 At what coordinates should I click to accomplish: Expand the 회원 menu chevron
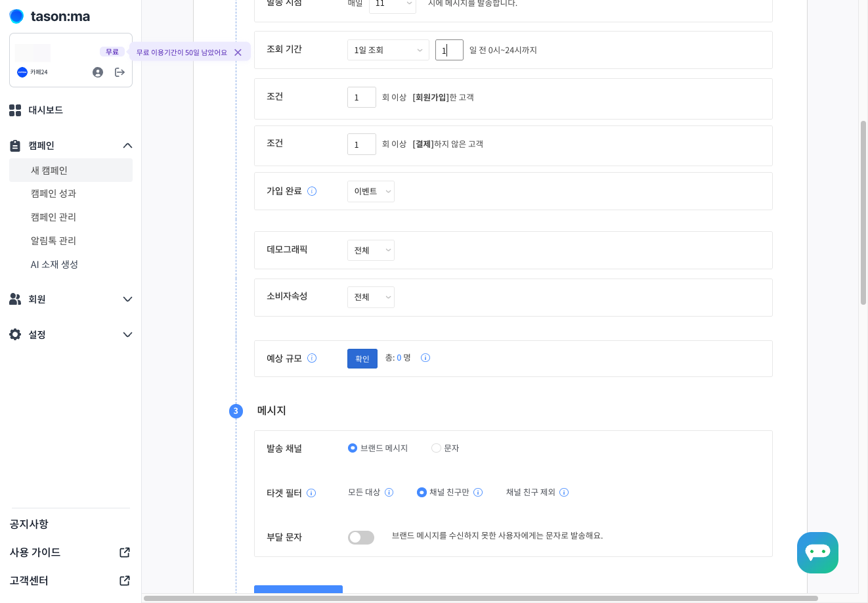coord(127,300)
